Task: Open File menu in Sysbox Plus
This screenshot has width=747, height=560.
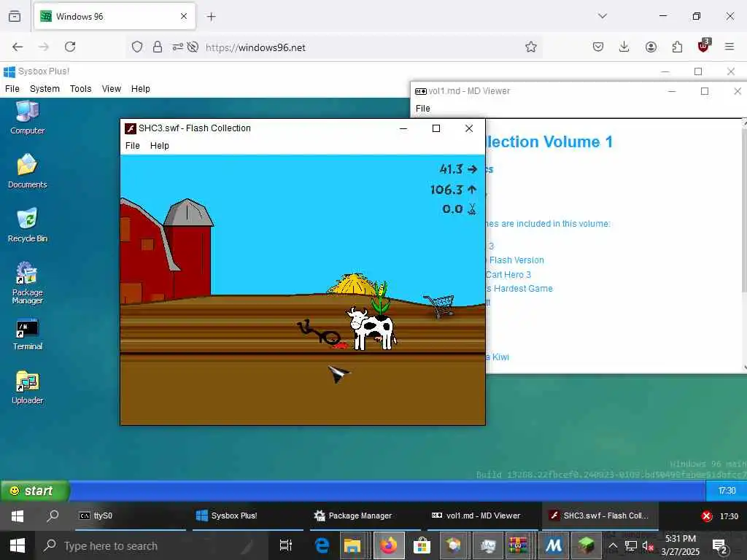Action: coord(12,88)
